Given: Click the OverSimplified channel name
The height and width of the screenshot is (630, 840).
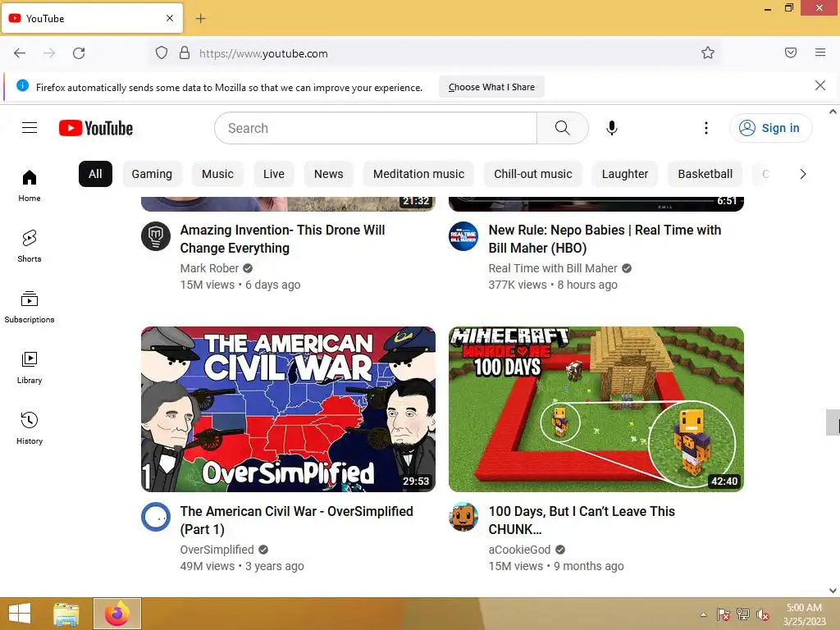Looking at the screenshot, I should point(217,550).
